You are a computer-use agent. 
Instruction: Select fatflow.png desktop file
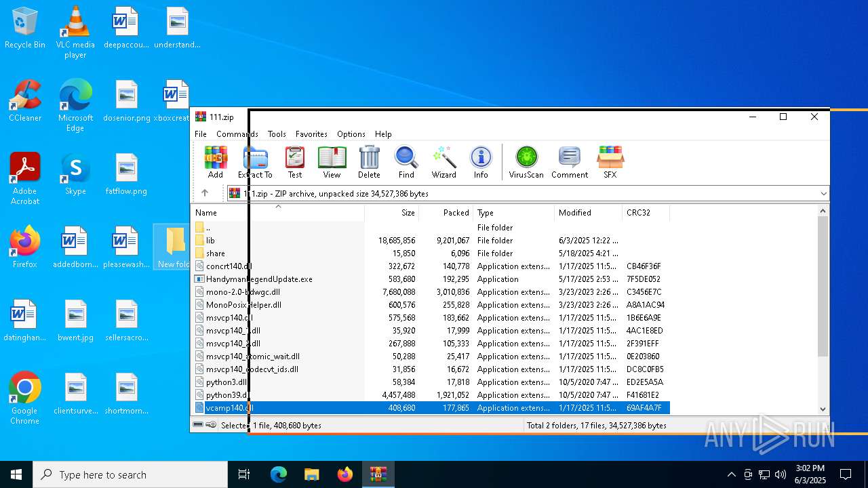(x=126, y=175)
